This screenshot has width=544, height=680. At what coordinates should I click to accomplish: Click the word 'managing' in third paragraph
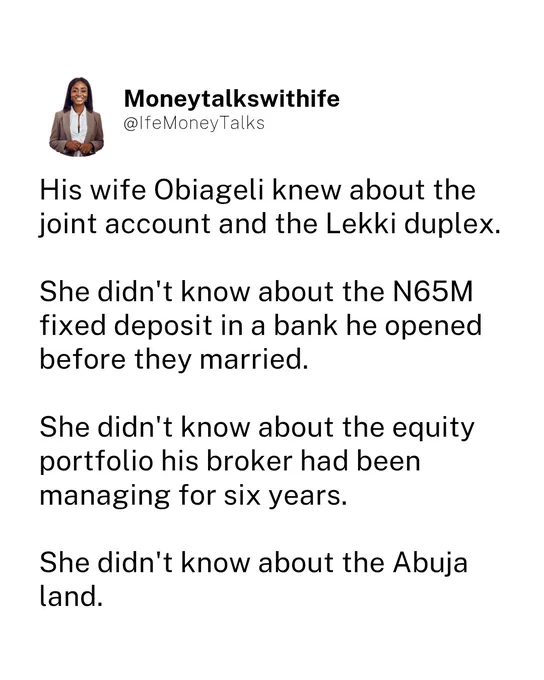coord(105,495)
